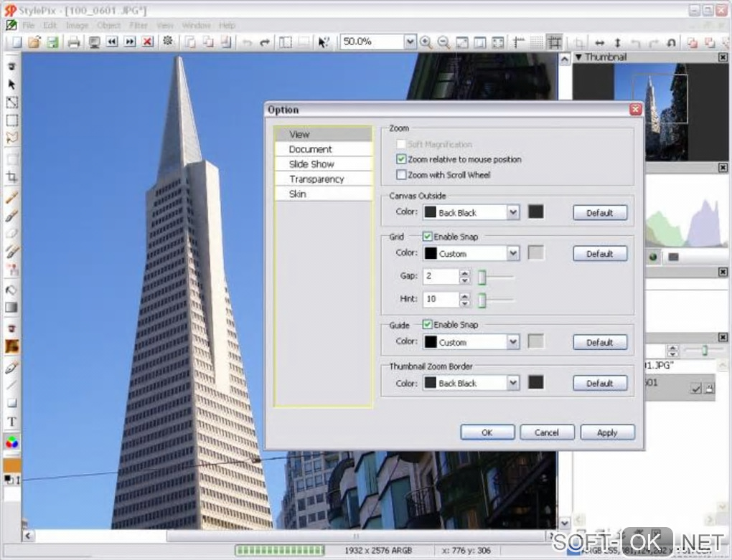Open Grid color dropdown
This screenshot has width=732, height=560.
coord(513,254)
